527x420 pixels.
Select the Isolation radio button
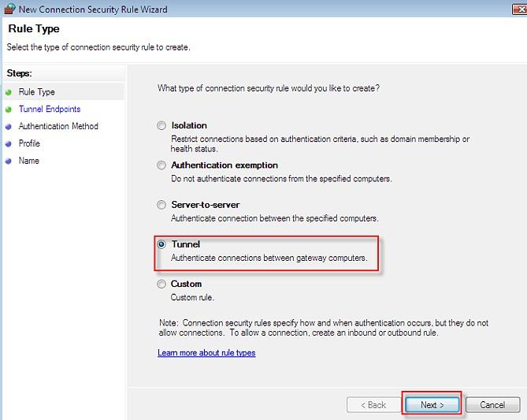point(162,125)
